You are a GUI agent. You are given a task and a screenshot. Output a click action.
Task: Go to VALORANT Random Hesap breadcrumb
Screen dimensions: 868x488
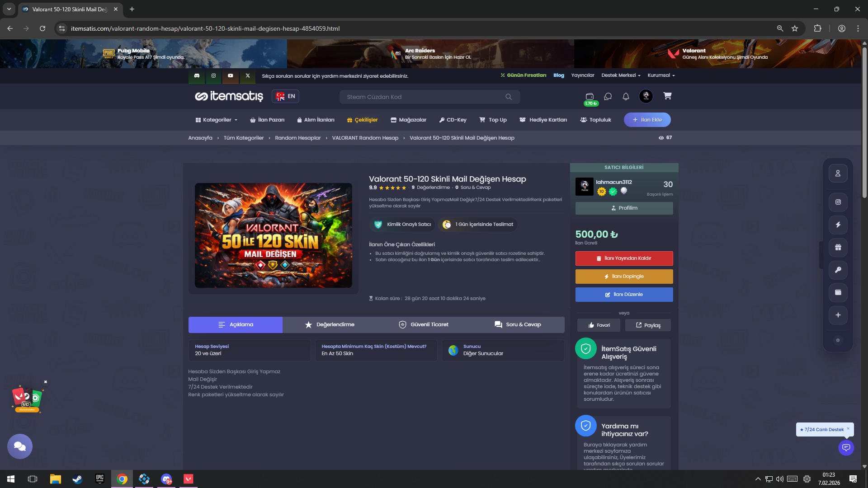[x=365, y=138]
